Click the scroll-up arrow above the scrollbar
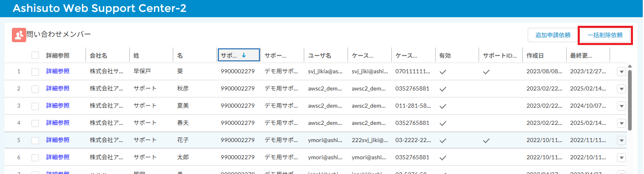The width and height of the screenshot is (644, 174). [630, 66]
